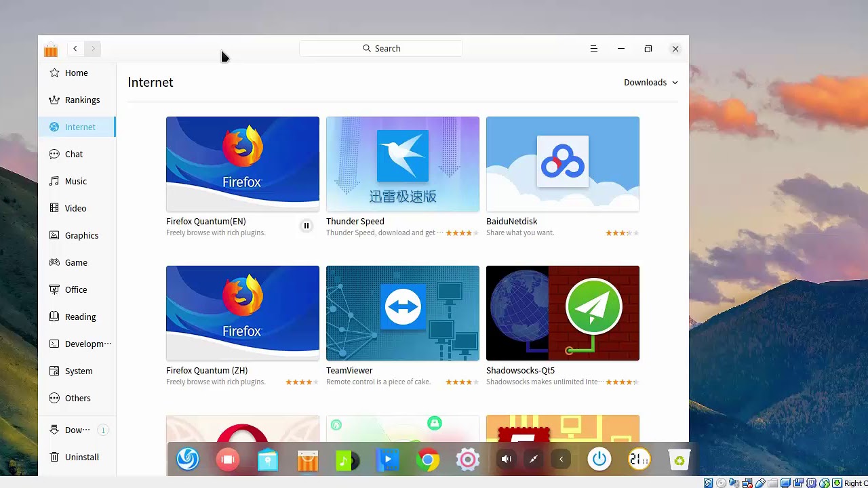Launch the music player from dock
This screenshot has width=868, height=488.
click(x=348, y=460)
